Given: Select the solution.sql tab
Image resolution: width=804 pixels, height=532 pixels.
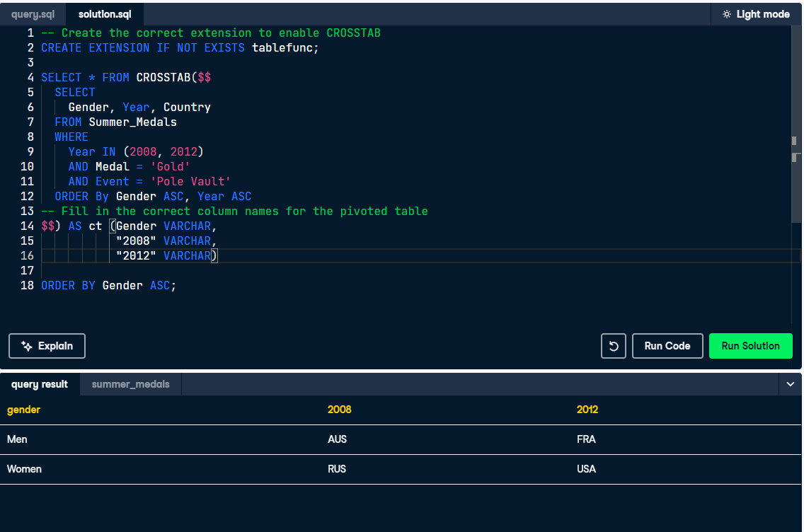Looking at the screenshot, I should click(105, 14).
